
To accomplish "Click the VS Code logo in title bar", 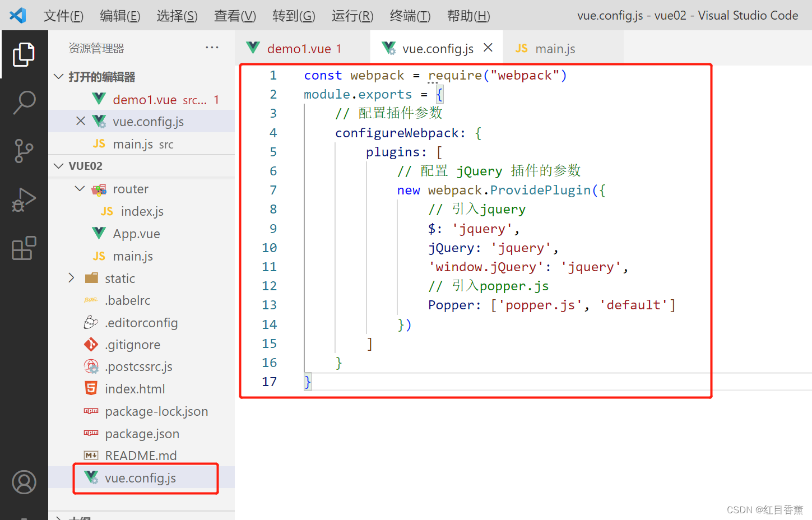I will 17,15.
